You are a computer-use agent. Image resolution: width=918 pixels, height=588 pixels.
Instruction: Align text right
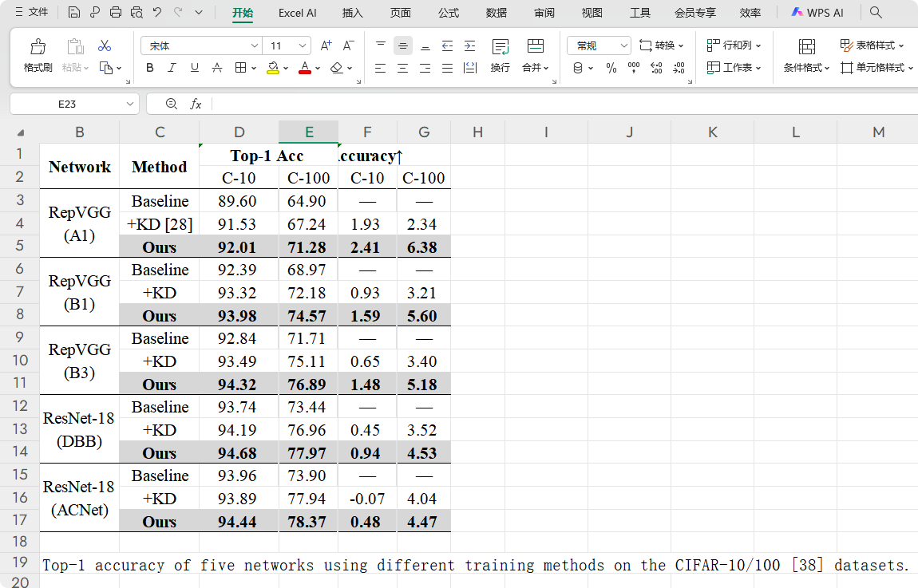(x=425, y=68)
